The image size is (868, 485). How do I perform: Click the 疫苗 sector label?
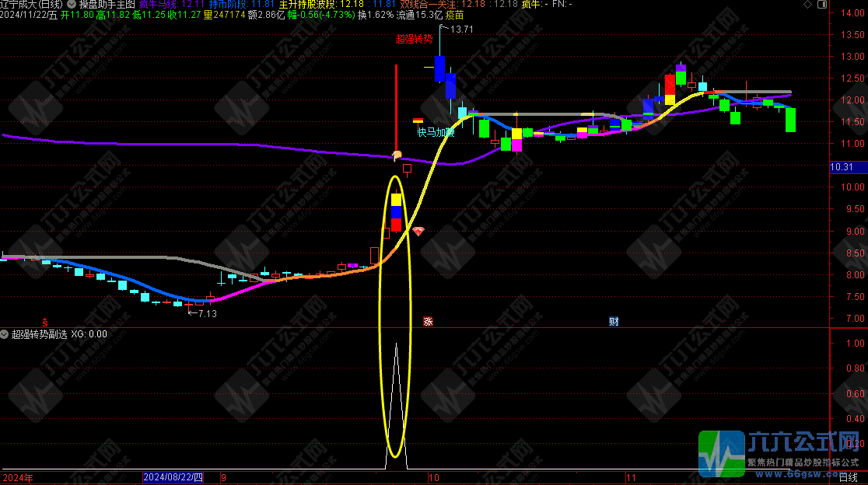click(454, 15)
